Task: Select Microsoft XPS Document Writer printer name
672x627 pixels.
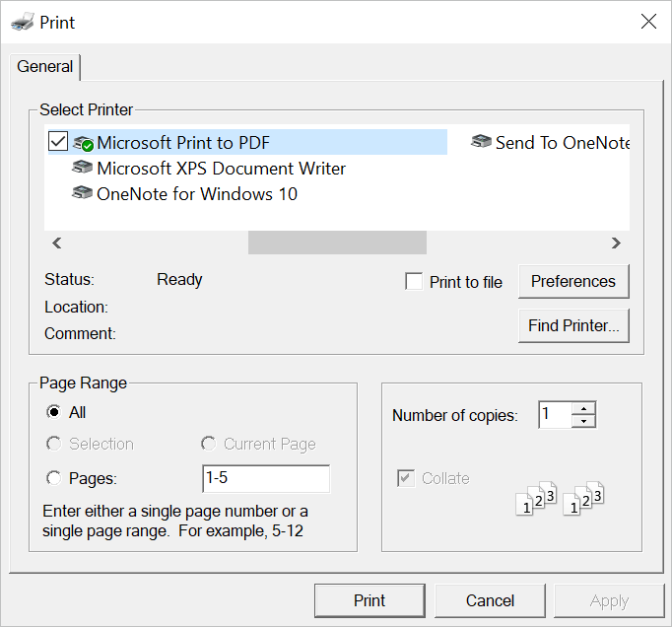Action: tap(221, 169)
